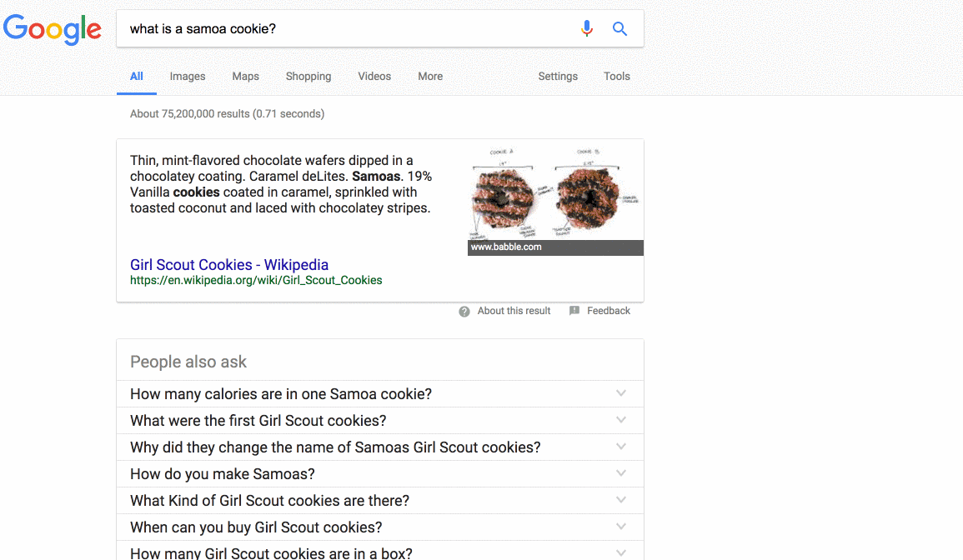Click the question mark icon beside About this result

coord(464,311)
